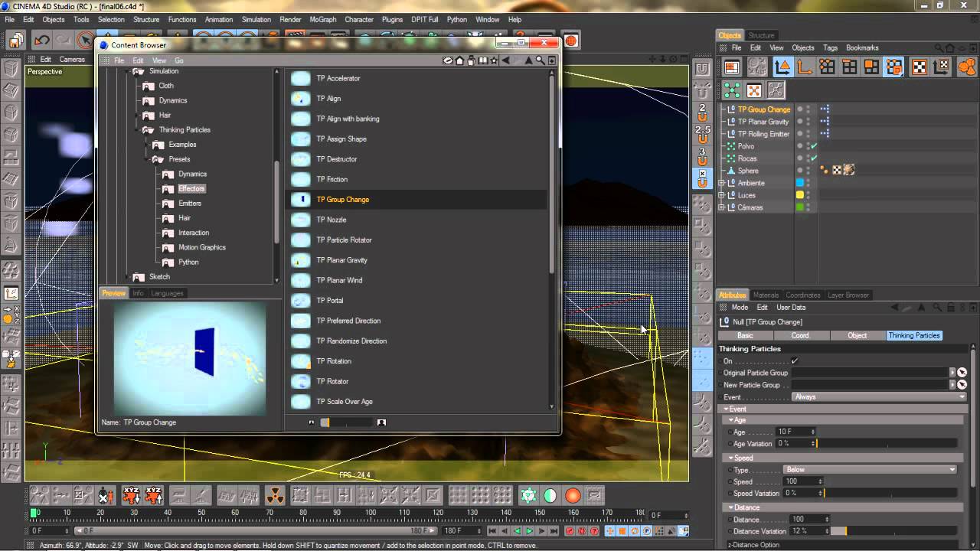Viewport: 980px width, 551px height.
Task: Click the red XYZ down-arrow icon
Action: [x=131, y=495]
